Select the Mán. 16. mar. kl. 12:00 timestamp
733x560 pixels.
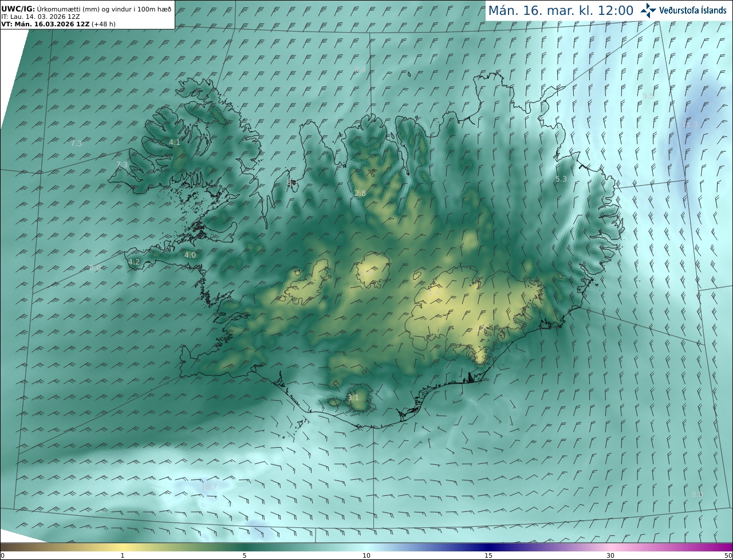561,10
